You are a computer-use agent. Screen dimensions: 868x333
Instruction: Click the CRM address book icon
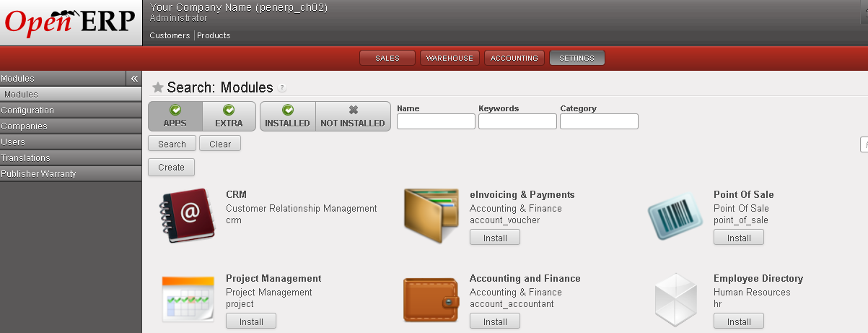(187, 215)
